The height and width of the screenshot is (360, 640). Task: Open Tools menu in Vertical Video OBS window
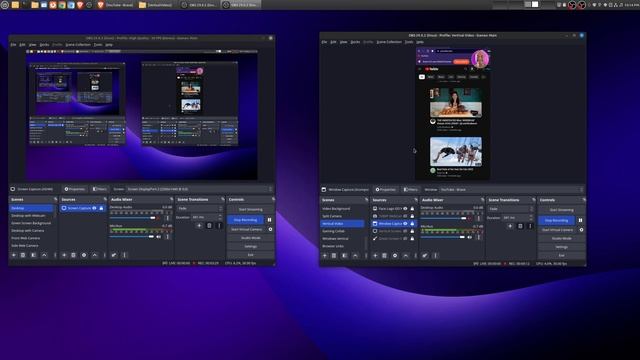tap(409, 42)
